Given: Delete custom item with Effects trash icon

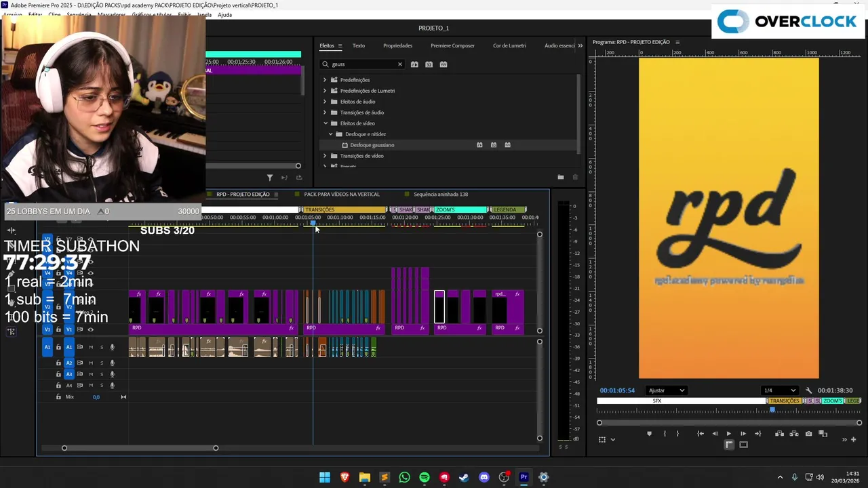Looking at the screenshot, I should (x=575, y=177).
